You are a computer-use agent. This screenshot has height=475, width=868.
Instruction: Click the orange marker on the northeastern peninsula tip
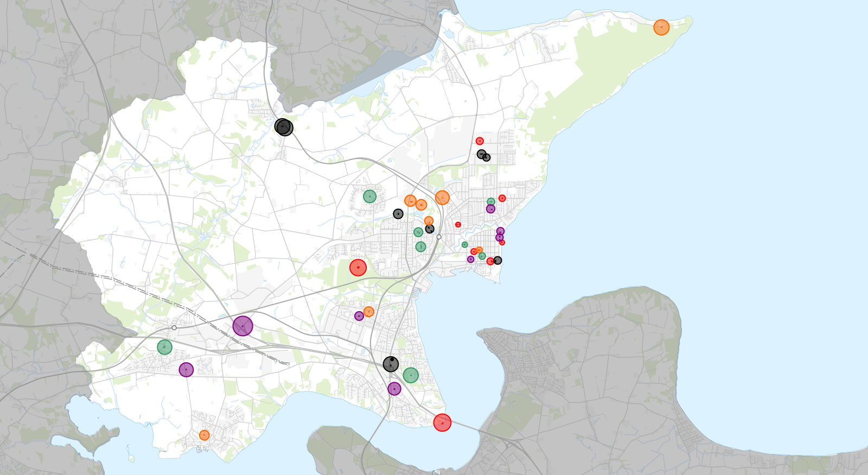(661, 27)
